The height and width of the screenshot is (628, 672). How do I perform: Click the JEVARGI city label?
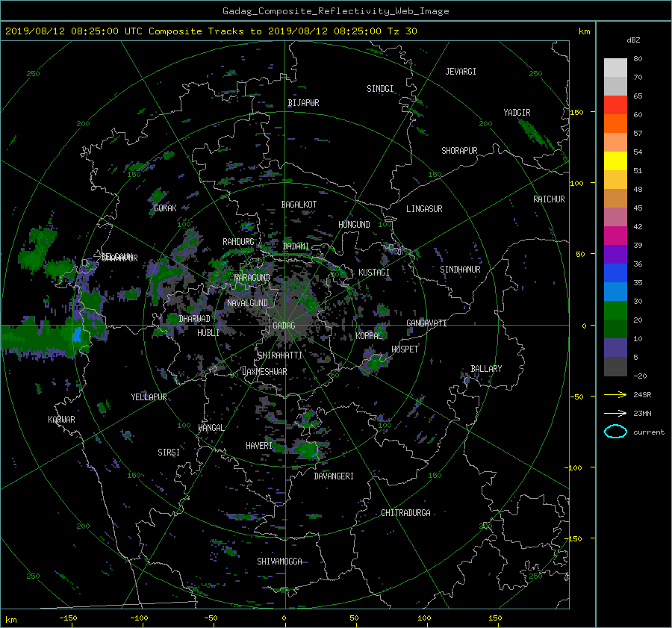pos(461,72)
